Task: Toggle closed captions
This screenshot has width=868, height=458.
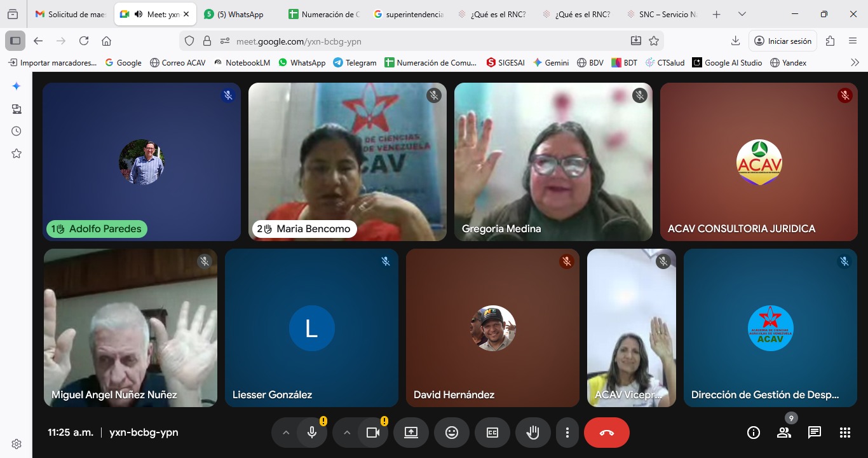Action: 492,433
